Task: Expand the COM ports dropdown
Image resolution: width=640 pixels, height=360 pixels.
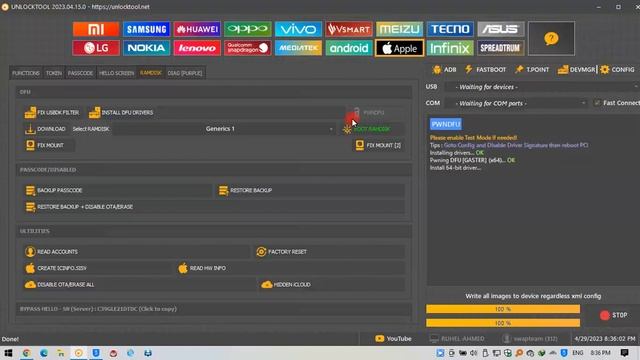Action: point(516,103)
